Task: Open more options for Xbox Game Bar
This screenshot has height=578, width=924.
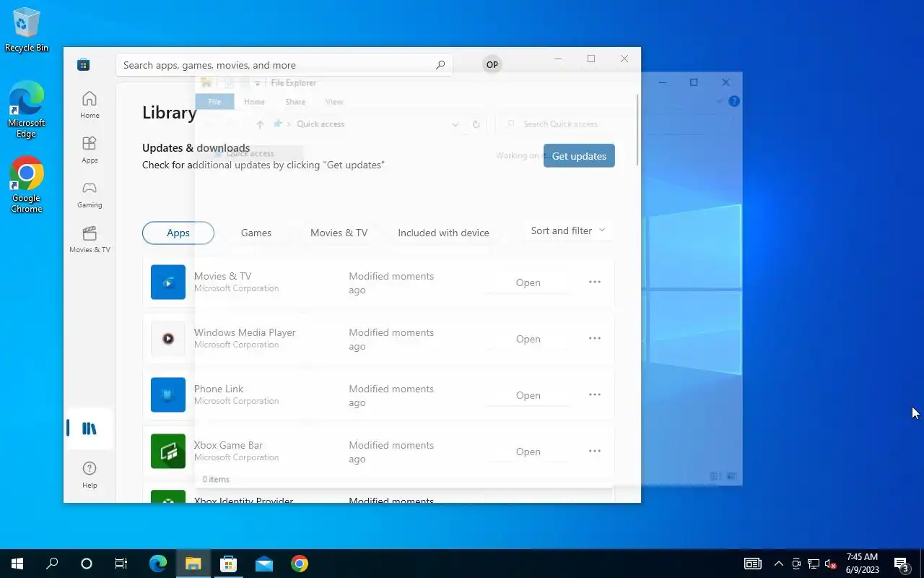Action: pos(595,451)
